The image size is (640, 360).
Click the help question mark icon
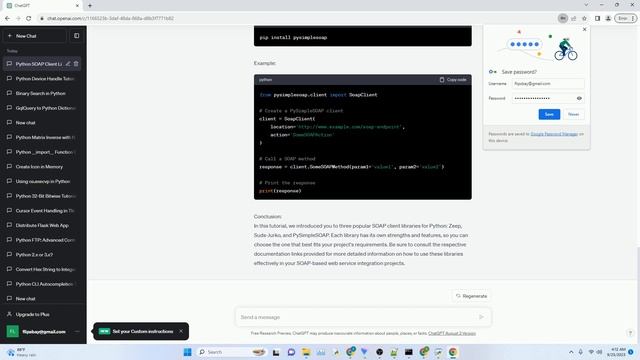click(x=630, y=333)
